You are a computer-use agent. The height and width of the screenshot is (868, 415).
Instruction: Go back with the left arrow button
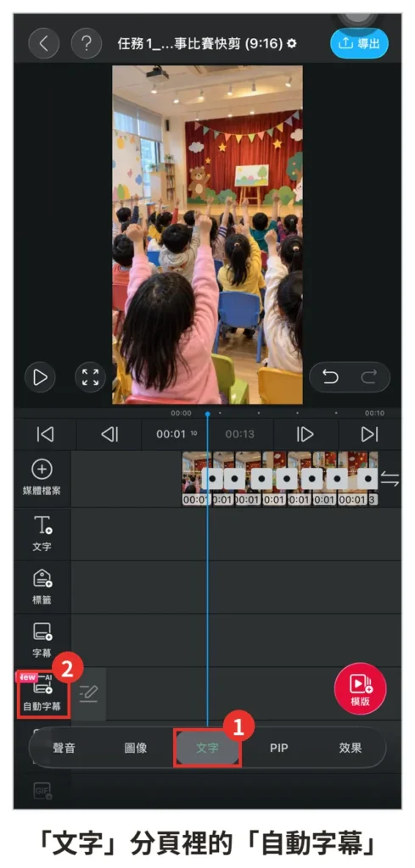coord(43,44)
